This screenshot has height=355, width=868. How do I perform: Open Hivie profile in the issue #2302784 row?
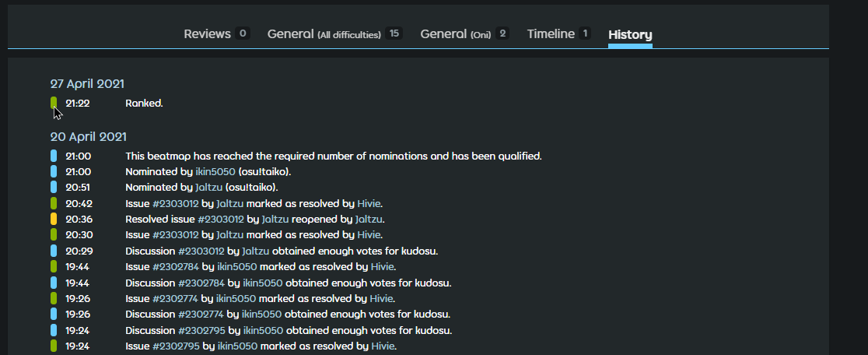383,266
